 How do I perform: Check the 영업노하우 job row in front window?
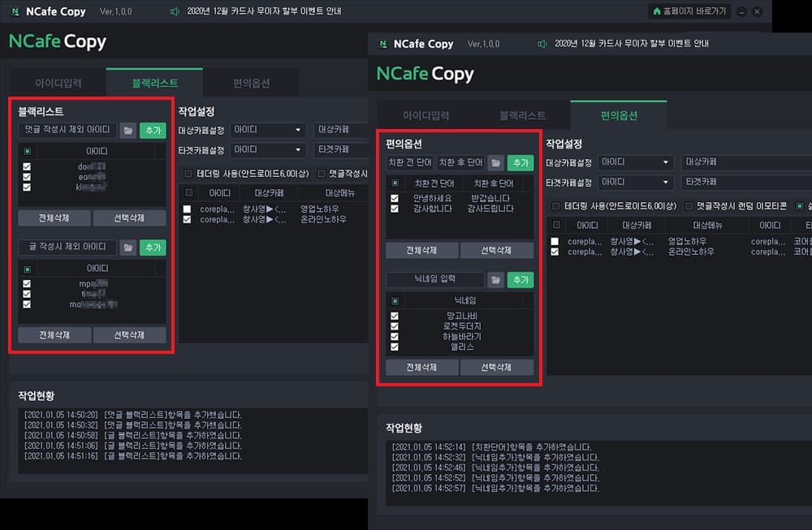coord(555,241)
